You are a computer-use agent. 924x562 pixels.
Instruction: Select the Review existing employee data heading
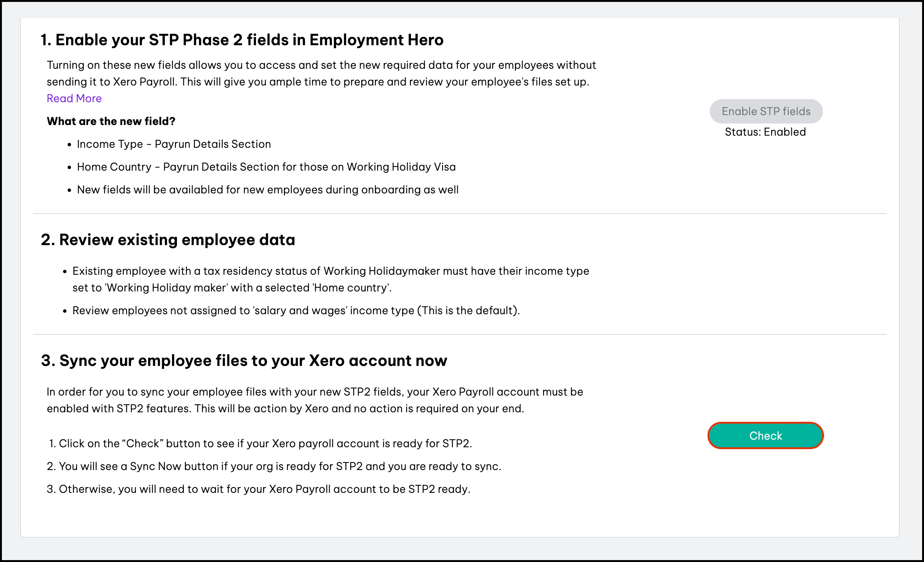(x=168, y=240)
